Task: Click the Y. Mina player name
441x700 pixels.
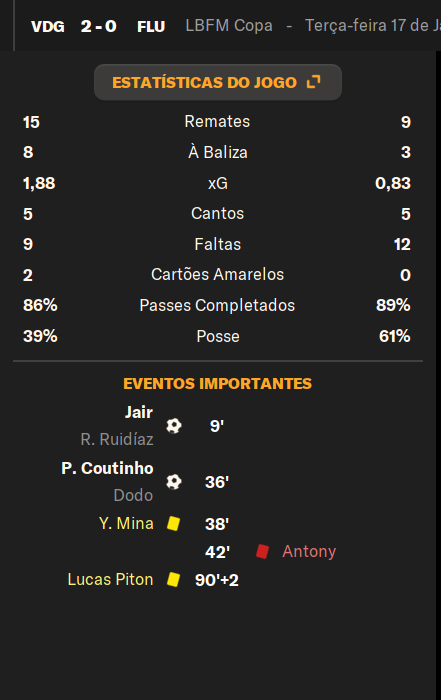Action: (x=126, y=523)
